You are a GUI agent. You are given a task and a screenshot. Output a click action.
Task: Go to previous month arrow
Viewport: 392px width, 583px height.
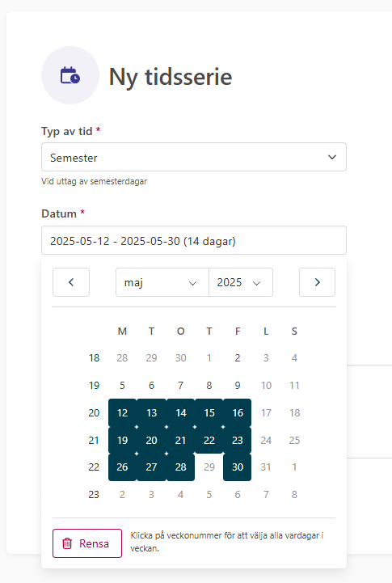71,282
